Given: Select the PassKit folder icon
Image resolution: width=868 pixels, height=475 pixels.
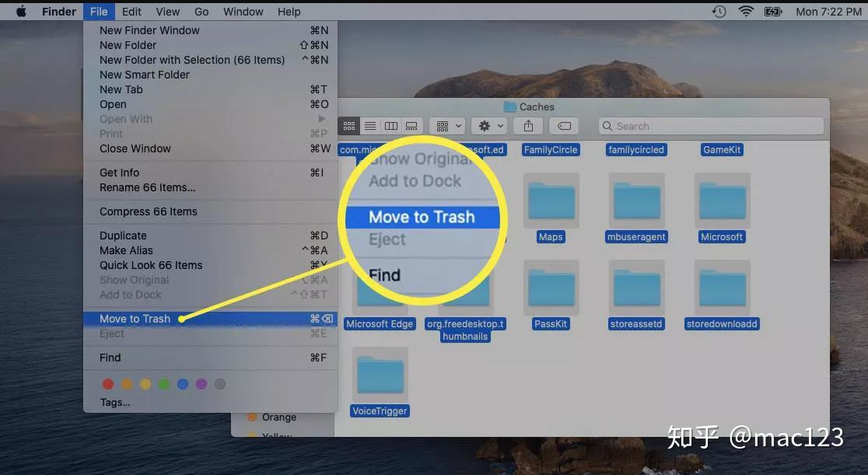Looking at the screenshot, I should click(x=551, y=288).
